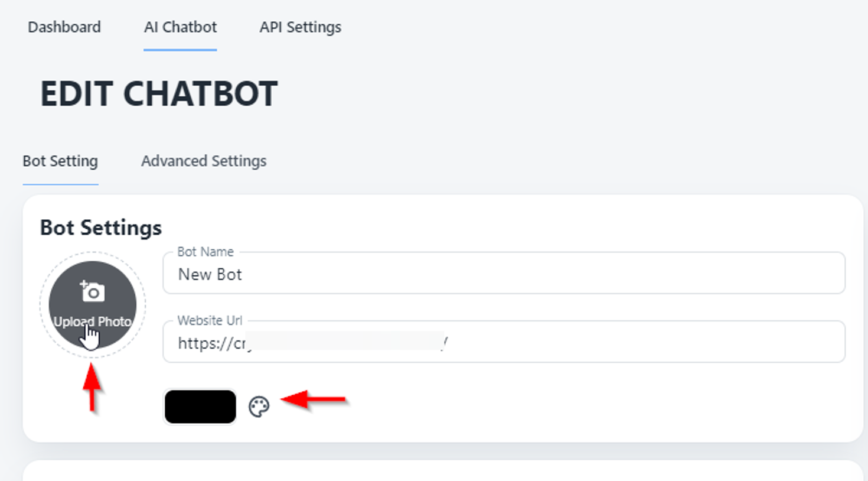The height and width of the screenshot is (481, 868).
Task: Select the AI Chatbot tab
Action: 180,27
